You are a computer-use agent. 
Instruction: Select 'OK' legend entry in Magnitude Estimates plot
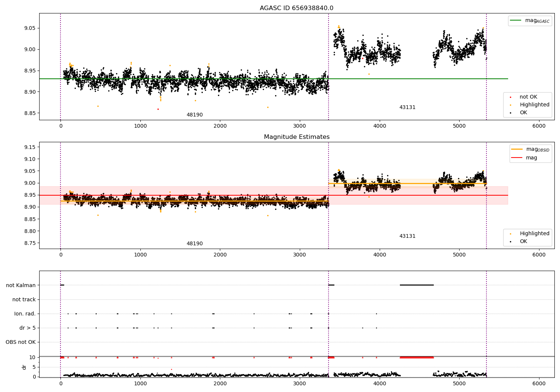tap(523, 242)
